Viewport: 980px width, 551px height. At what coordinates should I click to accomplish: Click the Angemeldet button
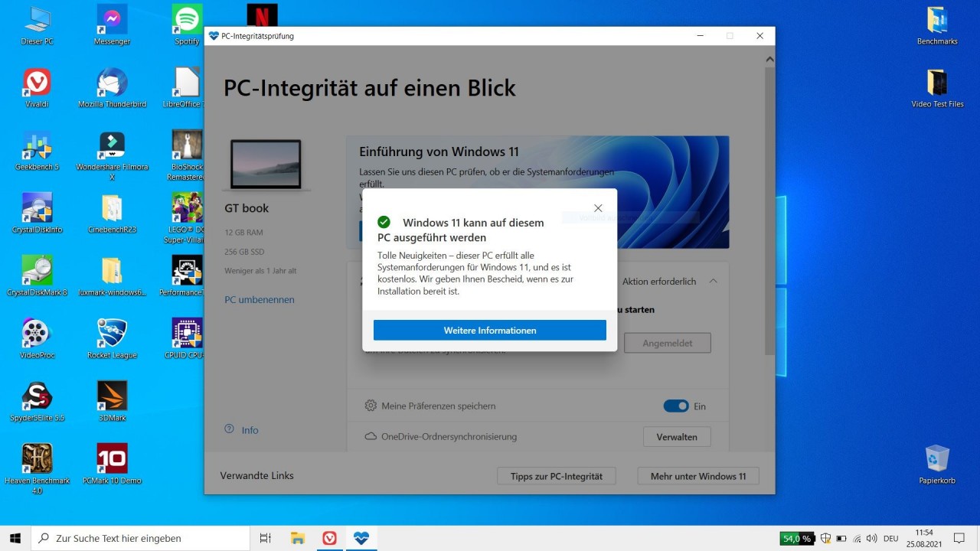pyautogui.click(x=668, y=343)
